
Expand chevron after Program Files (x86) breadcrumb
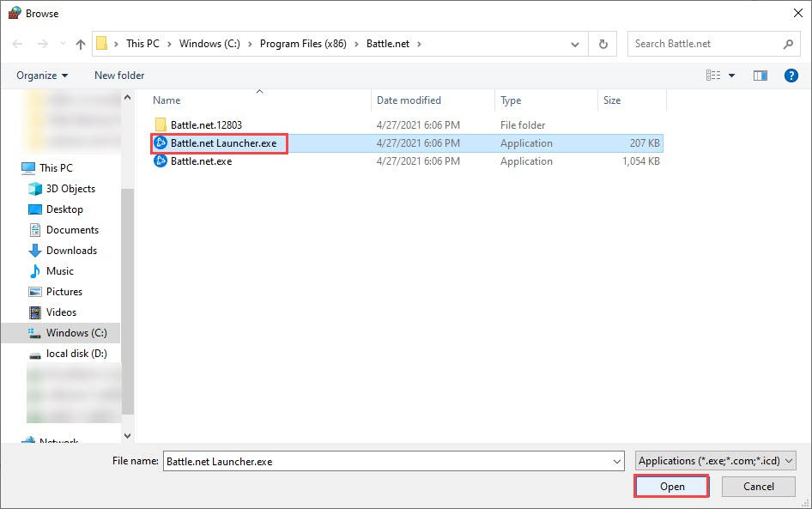click(356, 44)
